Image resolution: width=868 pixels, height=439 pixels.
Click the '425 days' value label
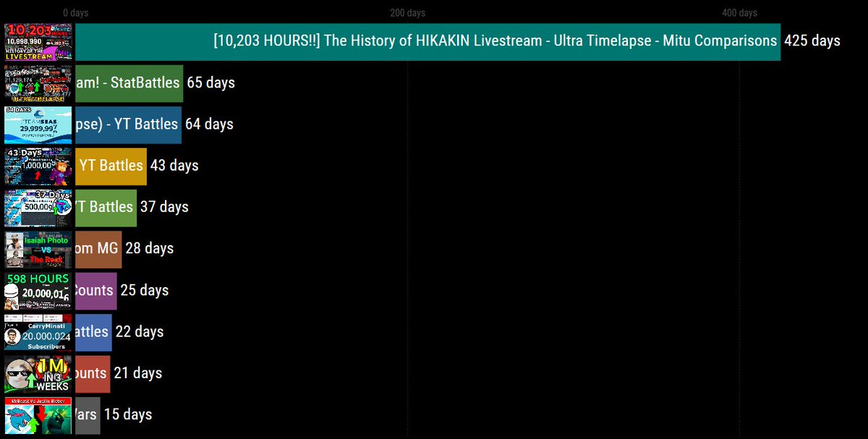point(812,41)
